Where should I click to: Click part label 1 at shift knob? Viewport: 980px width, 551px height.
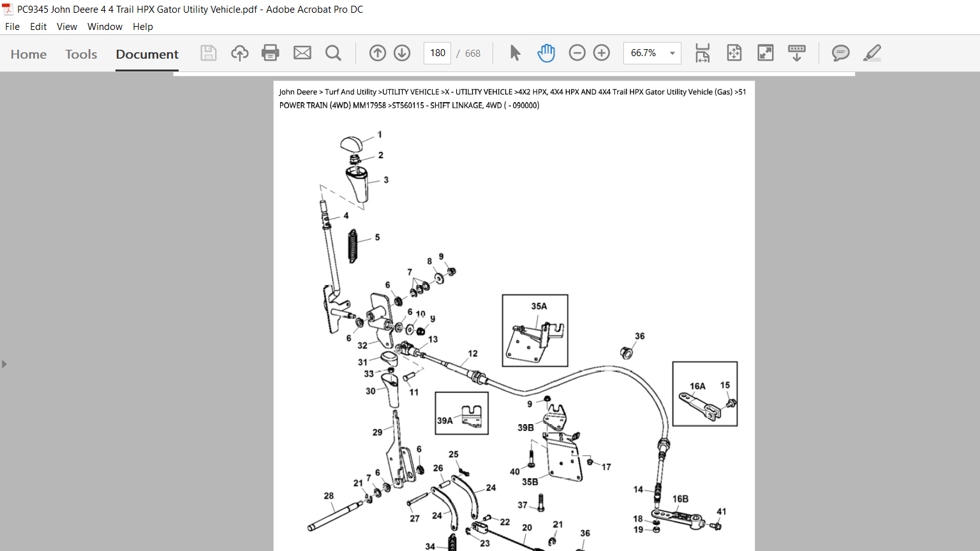point(380,135)
